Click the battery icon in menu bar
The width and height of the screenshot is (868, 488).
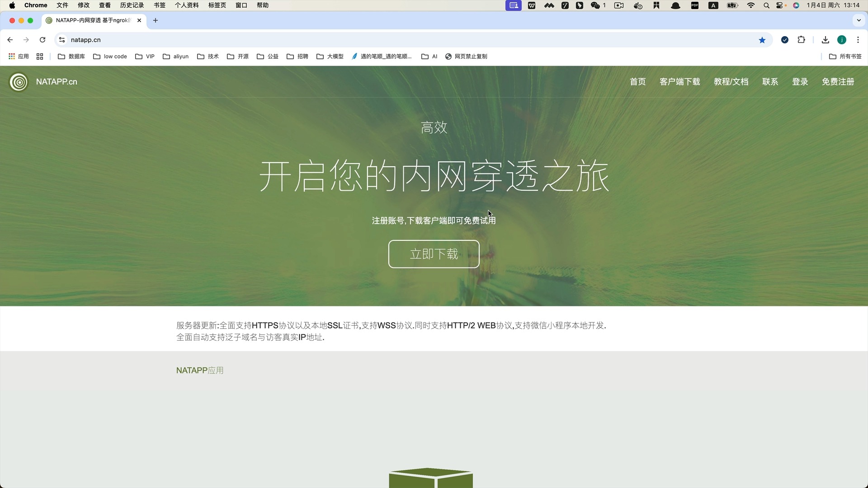(x=732, y=5)
